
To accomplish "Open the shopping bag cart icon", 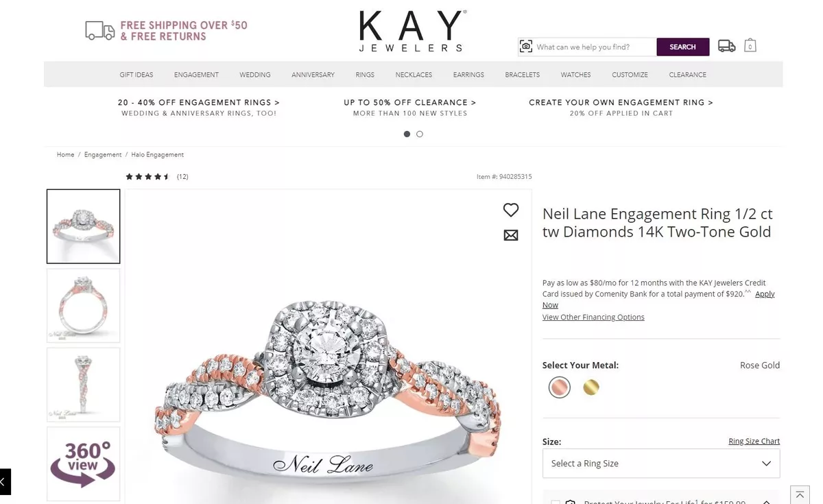I will (x=750, y=45).
